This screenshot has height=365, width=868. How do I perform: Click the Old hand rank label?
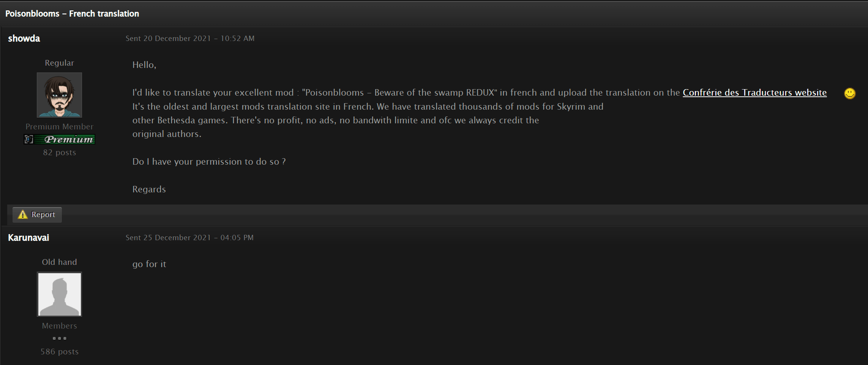[59, 262]
